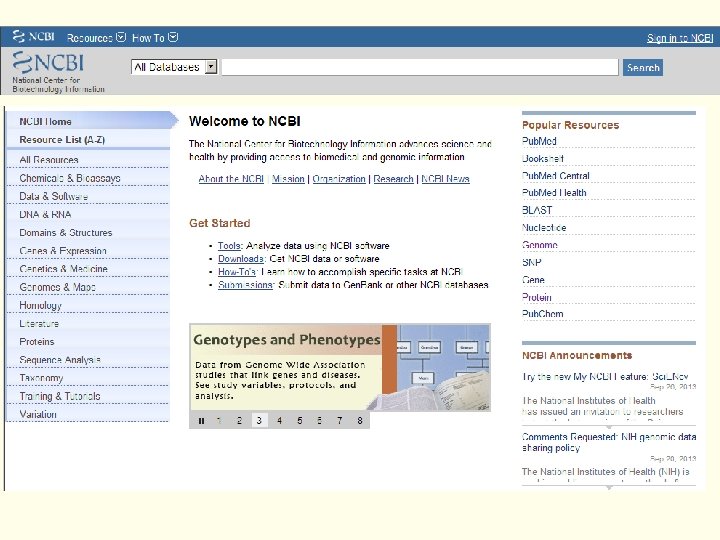Follow the Organization link
The image size is (720, 540).
point(339,179)
